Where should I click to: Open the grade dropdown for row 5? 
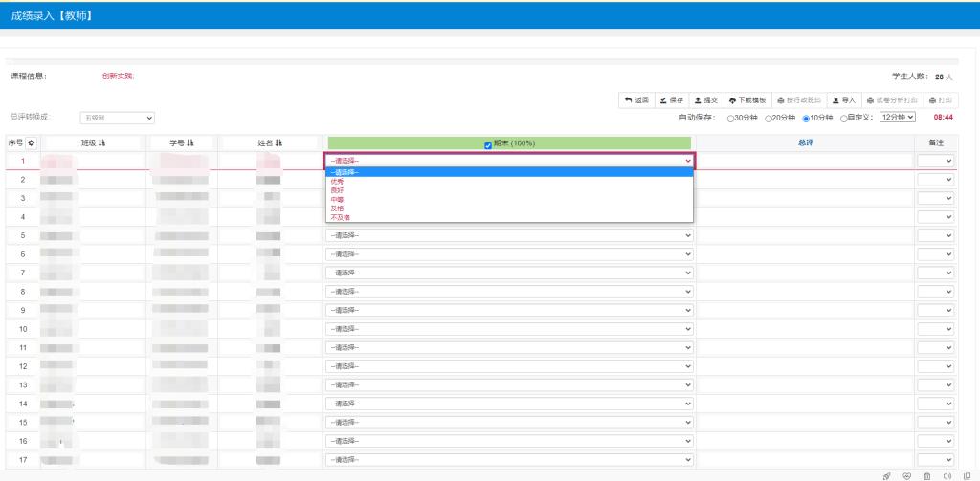coord(508,235)
